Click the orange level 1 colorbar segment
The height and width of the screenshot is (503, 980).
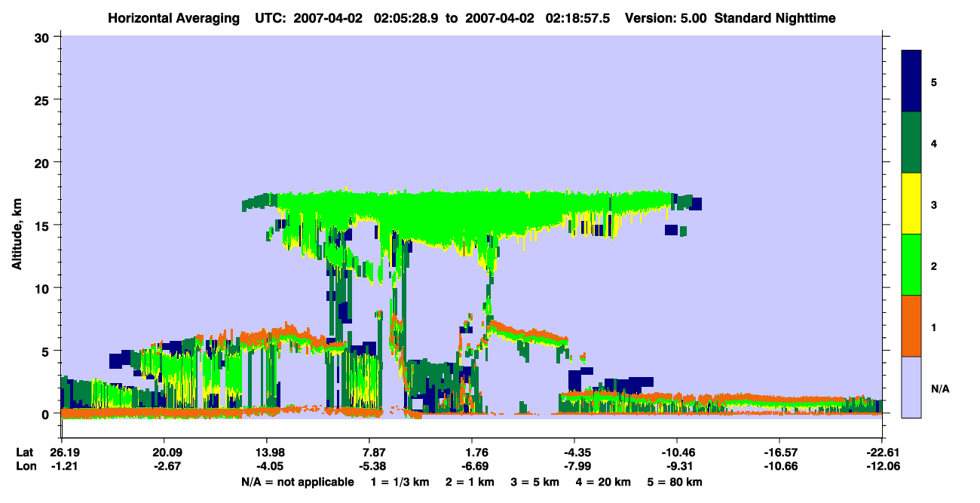point(911,326)
